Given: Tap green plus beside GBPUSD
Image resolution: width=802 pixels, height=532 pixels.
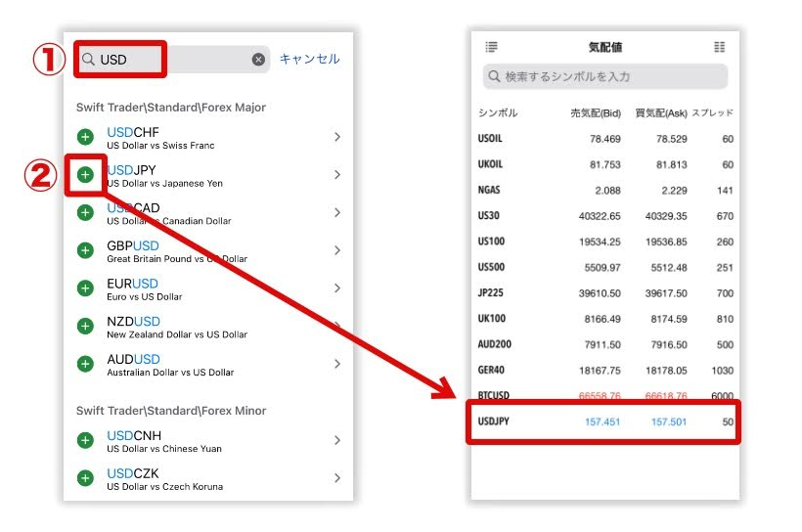Looking at the screenshot, I should 85,250.
